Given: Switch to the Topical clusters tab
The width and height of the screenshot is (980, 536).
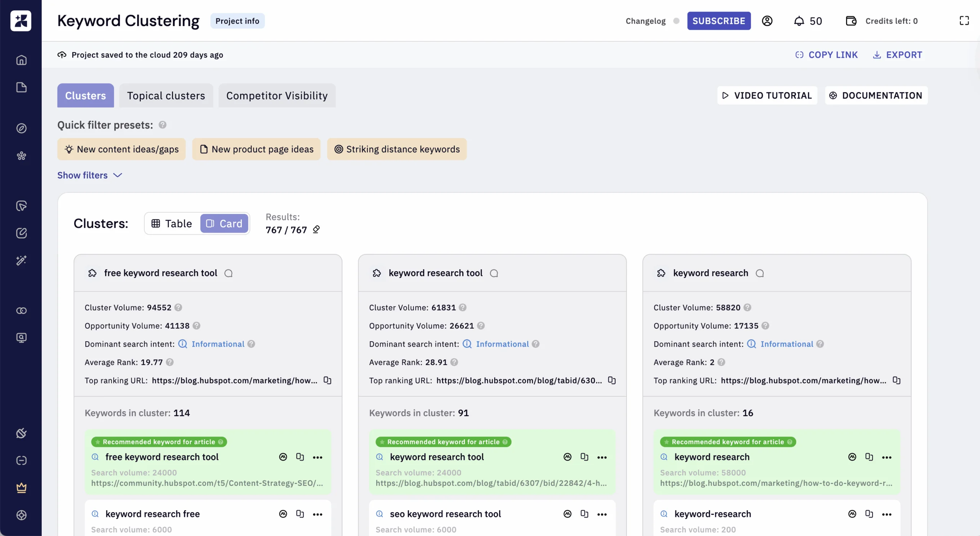Looking at the screenshot, I should tap(166, 95).
